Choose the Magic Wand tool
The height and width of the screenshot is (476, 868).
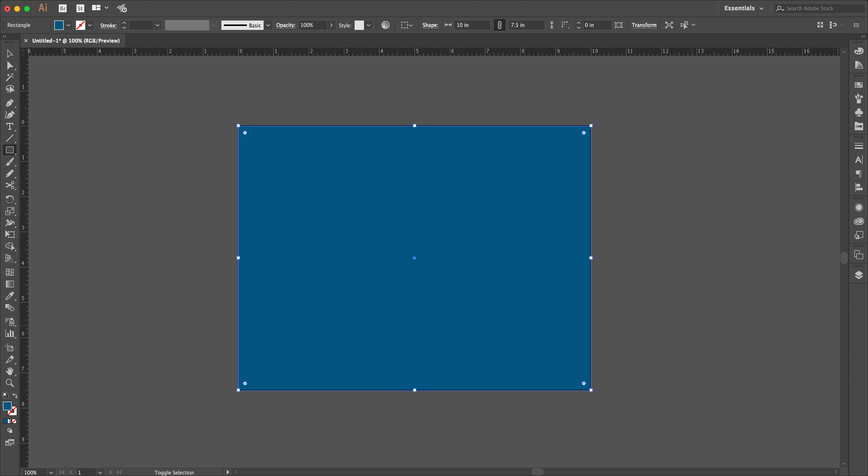(9, 77)
